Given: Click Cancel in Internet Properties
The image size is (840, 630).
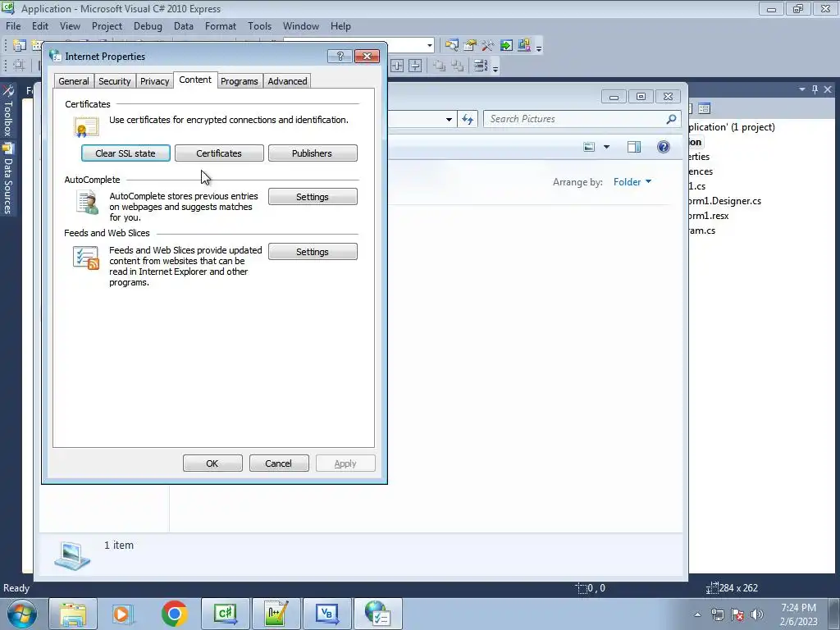Looking at the screenshot, I should [x=279, y=463].
